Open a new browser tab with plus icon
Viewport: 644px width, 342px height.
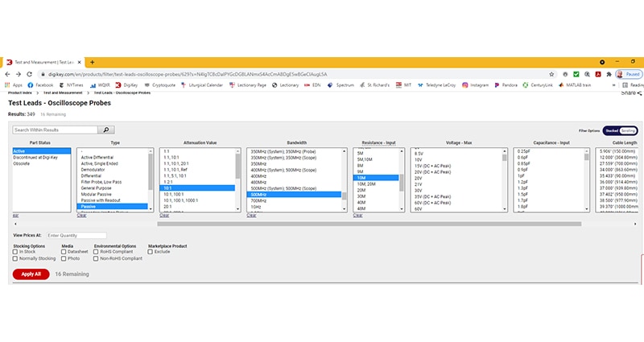[92, 62]
